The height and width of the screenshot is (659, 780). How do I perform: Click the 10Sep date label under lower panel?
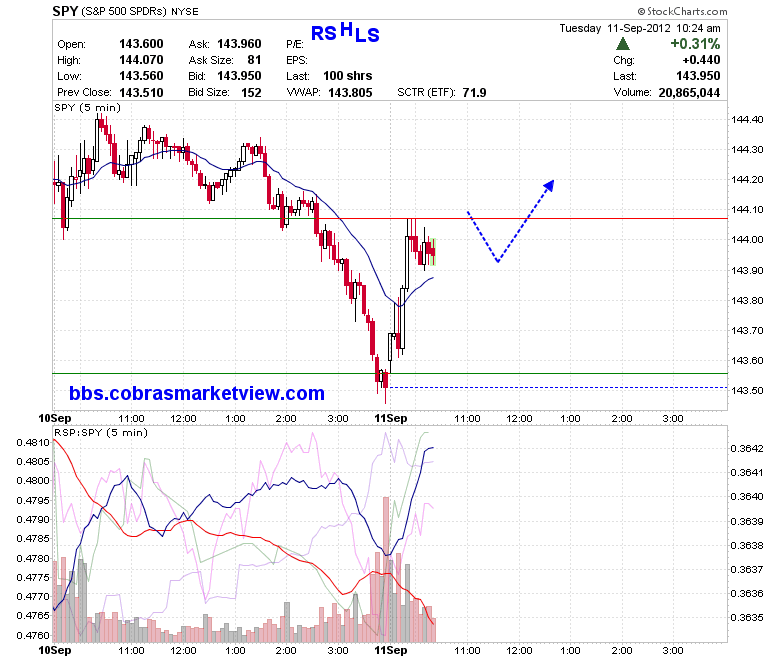pos(55,650)
